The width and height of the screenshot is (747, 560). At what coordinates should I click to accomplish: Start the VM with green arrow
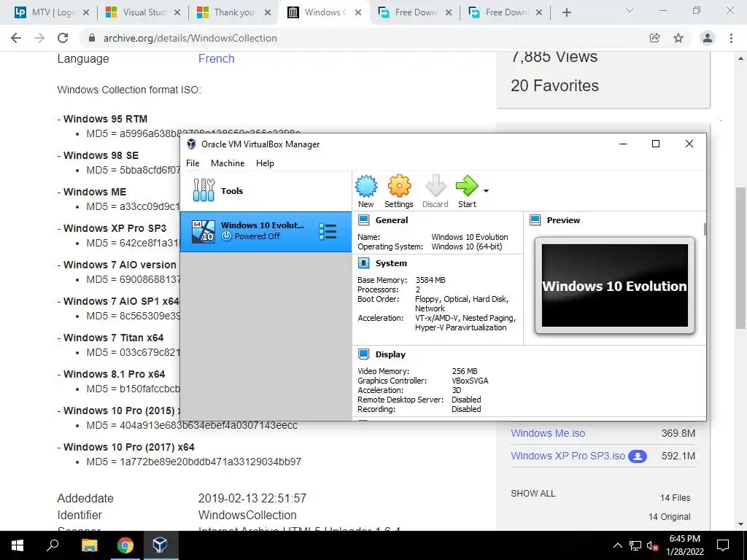coord(467,186)
